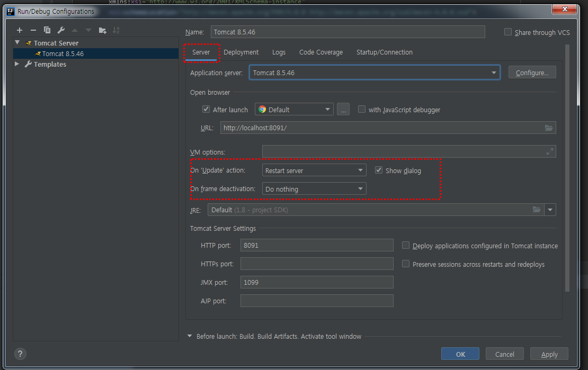588x370 pixels.
Task: Open help with question mark button
Action: click(20, 354)
